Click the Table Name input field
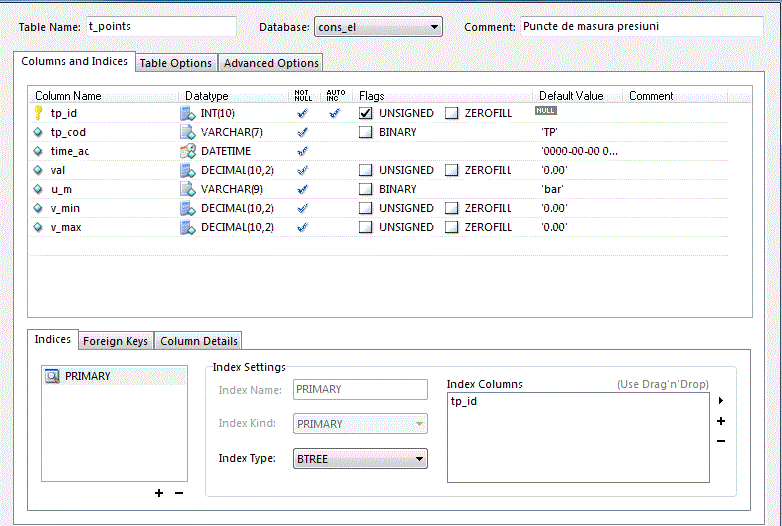 [160, 27]
